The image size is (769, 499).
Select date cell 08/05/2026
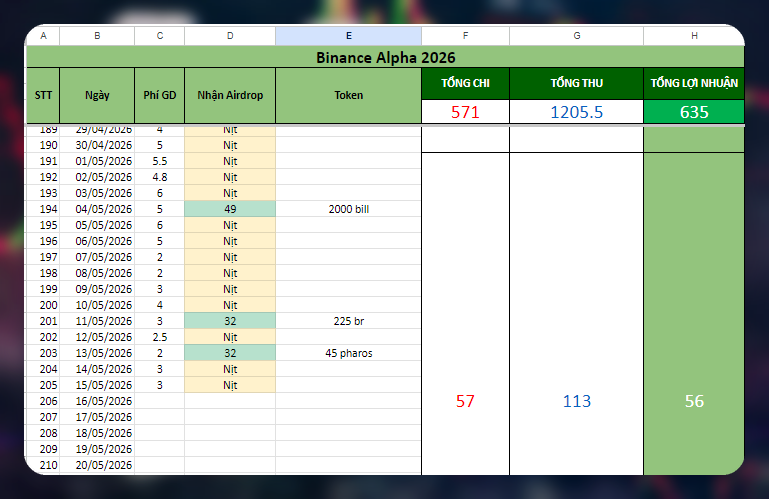[97, 273]
